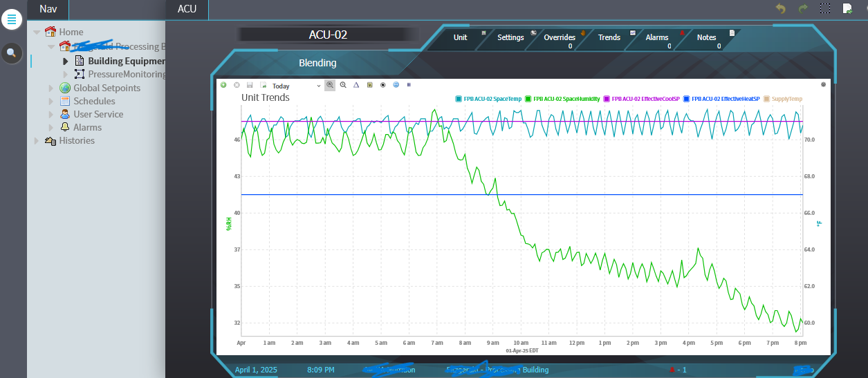Click the export page icon in top toolbar
The height and width of the screenshot is (378, 868).
pyautogui.click(x=847, y=8)
